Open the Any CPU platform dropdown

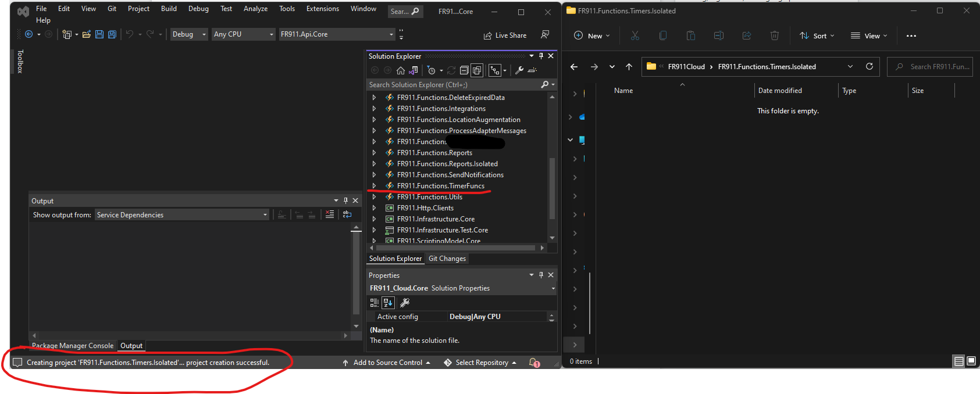[x=243, y=34]
